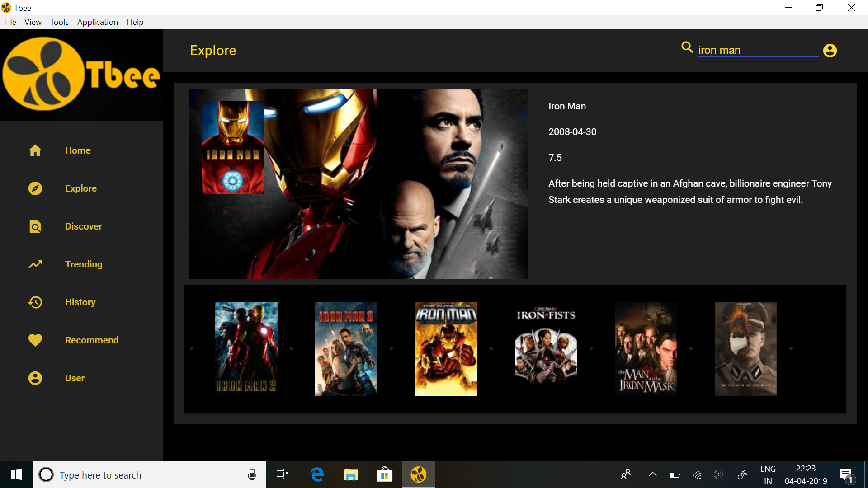Open the profile icon next to search
The image size is (868, 488).
(830, 51)
